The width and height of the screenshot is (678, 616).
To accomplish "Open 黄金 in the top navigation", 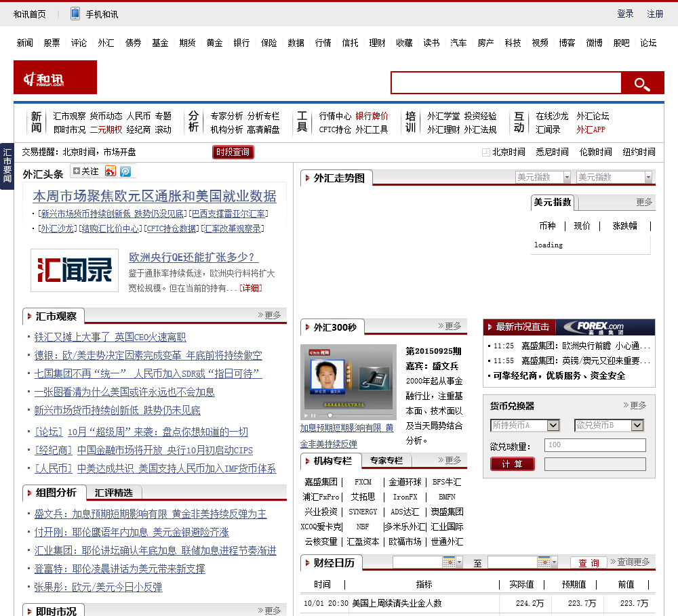I will tap(214, 43).
